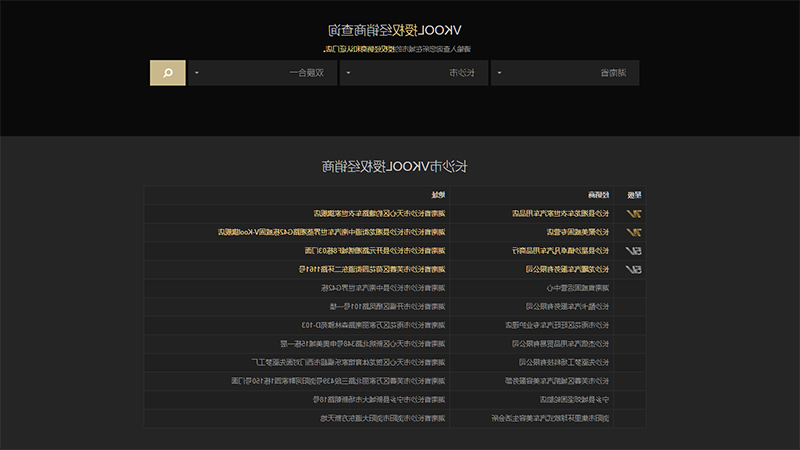The image size is (800, 450).
Task: Select dealer 长沙杰信汽车用品贸易有限公司
Action: (561, 344)
